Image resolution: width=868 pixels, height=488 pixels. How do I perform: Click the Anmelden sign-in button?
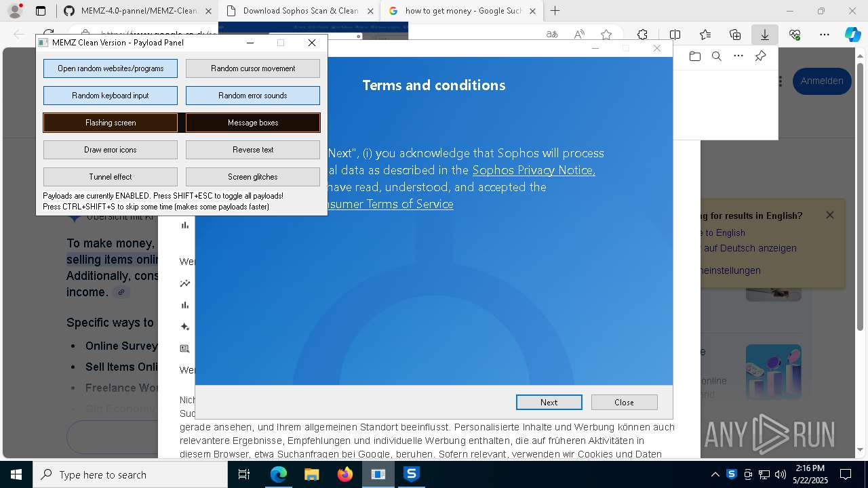tap(822, 81)
